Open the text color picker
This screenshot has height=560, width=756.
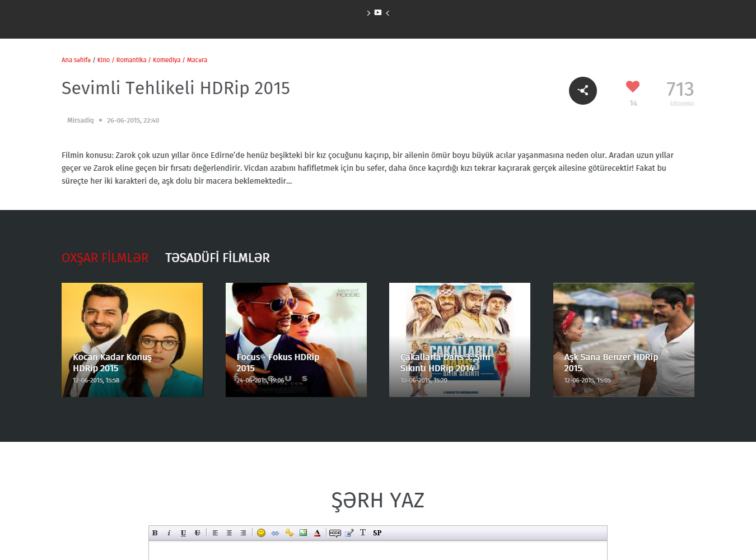(x=317, y=533)
